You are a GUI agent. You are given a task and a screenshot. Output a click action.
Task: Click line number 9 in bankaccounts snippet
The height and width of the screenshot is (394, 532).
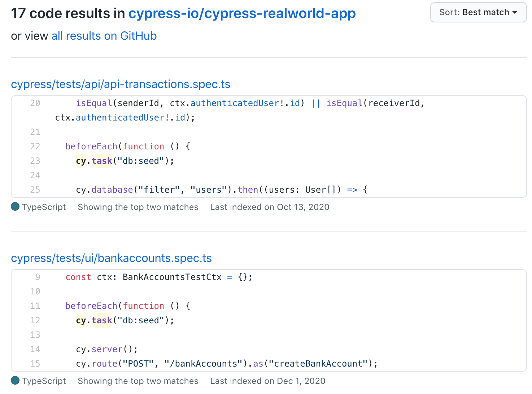pos(38,277)
